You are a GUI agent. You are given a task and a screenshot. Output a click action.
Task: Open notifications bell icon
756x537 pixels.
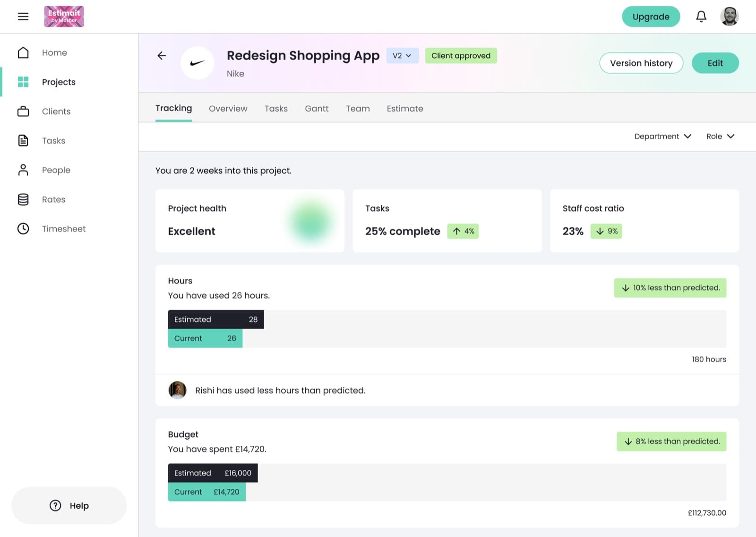(701, 17)
